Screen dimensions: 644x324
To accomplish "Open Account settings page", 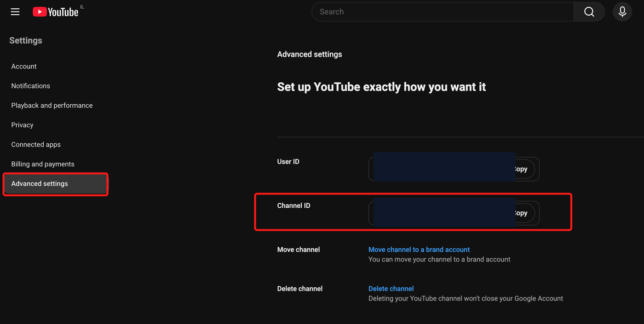I will point(24,66).
